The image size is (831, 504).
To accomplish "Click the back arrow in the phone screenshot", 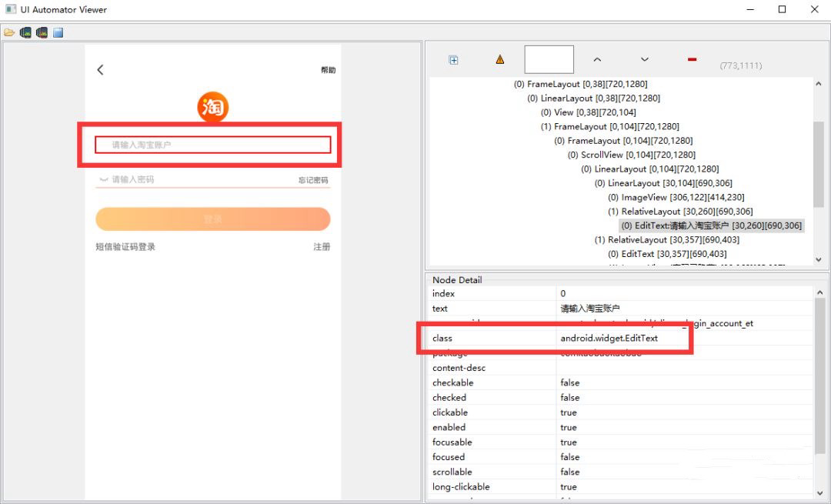I will [100, 70].
